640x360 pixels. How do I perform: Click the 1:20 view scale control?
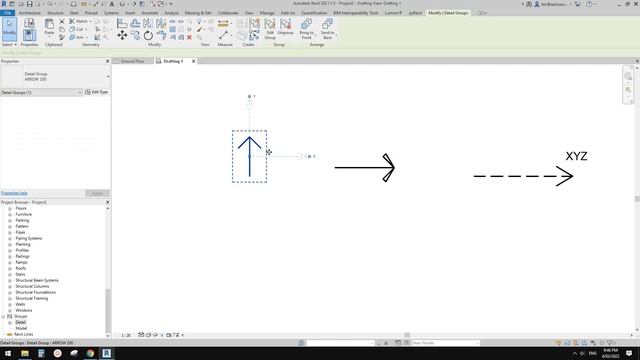point(126,335)
